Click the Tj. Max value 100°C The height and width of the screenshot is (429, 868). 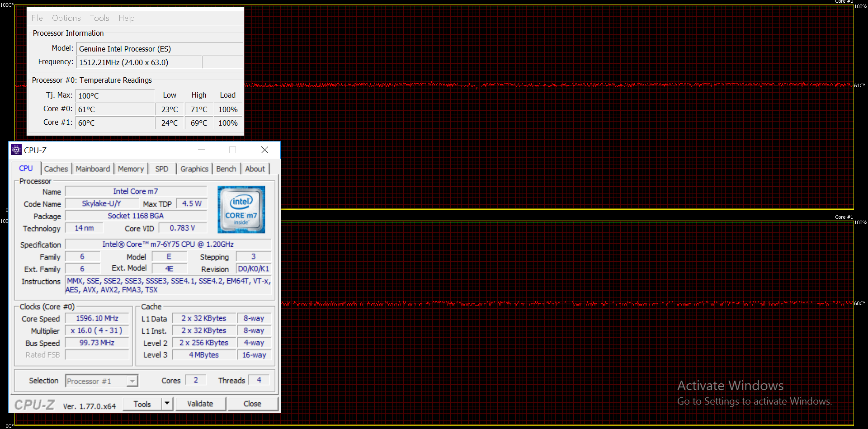click(115, 96)
